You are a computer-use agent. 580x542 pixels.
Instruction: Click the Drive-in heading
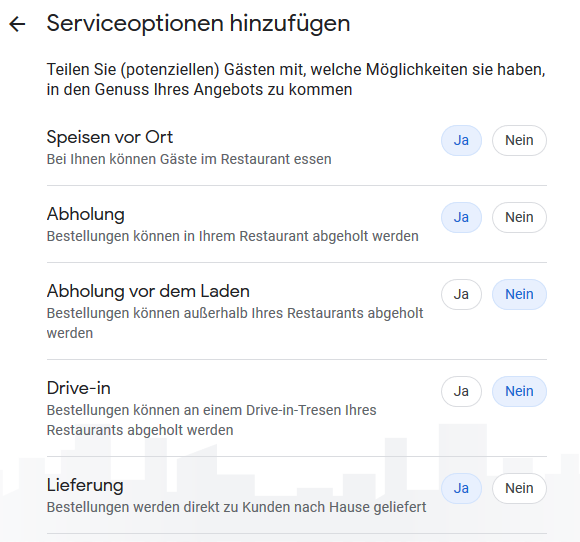tap(78, 388)
